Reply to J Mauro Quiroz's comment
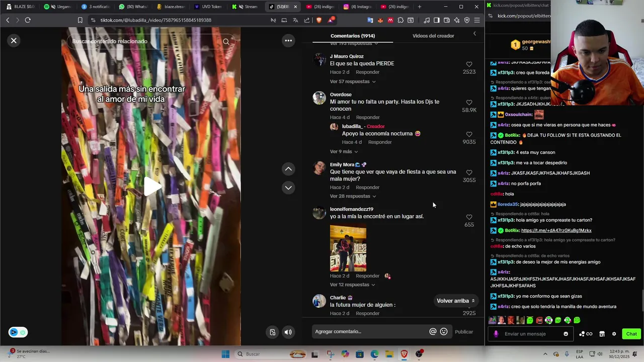This screenshot has width=644, height=362. coord(368,72)
